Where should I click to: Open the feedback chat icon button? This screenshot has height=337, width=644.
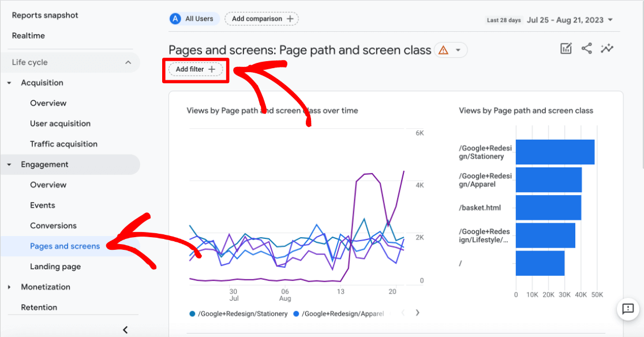tap(628, 308)
